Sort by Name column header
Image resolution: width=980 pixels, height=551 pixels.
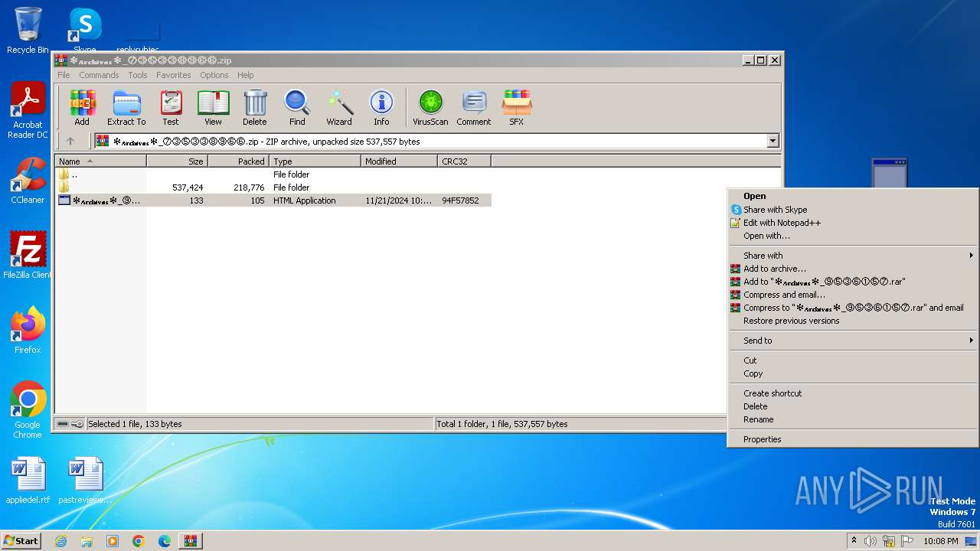pyautogui.click(x=100, y=161)
